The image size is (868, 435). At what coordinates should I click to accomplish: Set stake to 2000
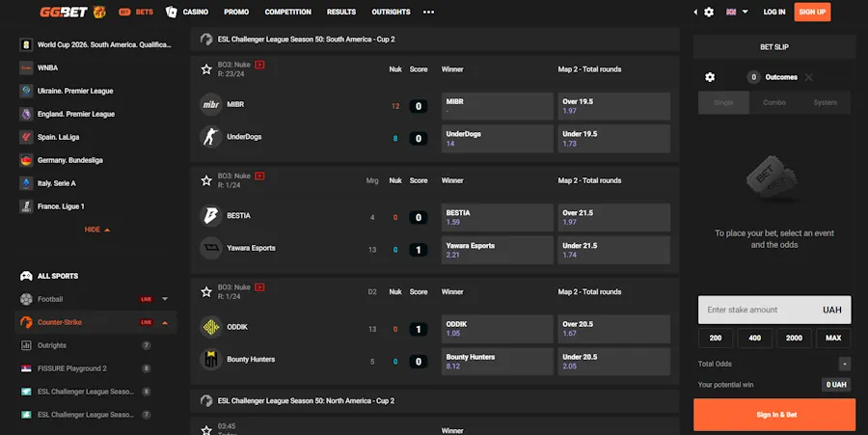[794, 338]
